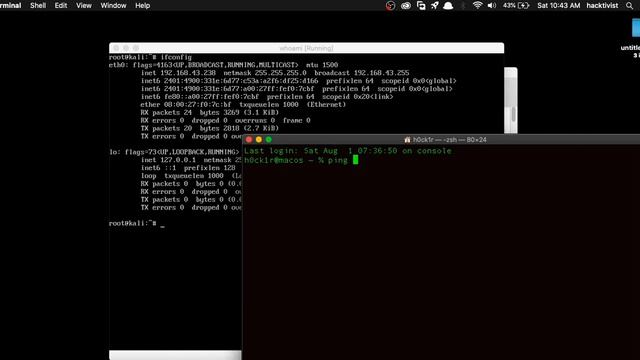Screen dimensions: 640x360
Task: Open the Creative Cloud menu bar icon
Action: 406,6
